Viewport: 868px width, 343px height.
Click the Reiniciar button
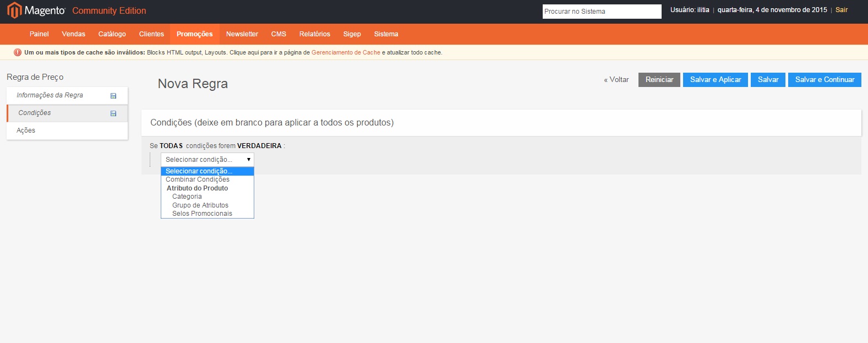(x=659, y=80)
